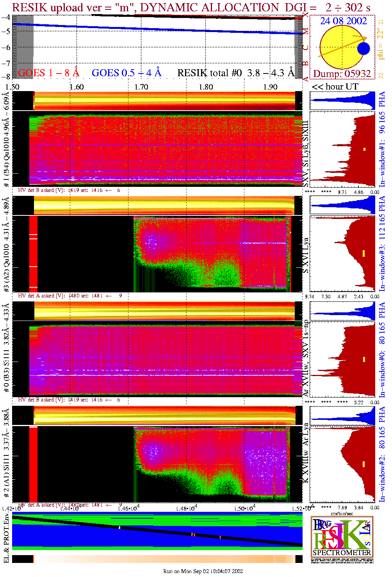Click GOES class letter 'M' on right axis
The height and width of the screenshot is (577, 392).
[x=305, y=31]
